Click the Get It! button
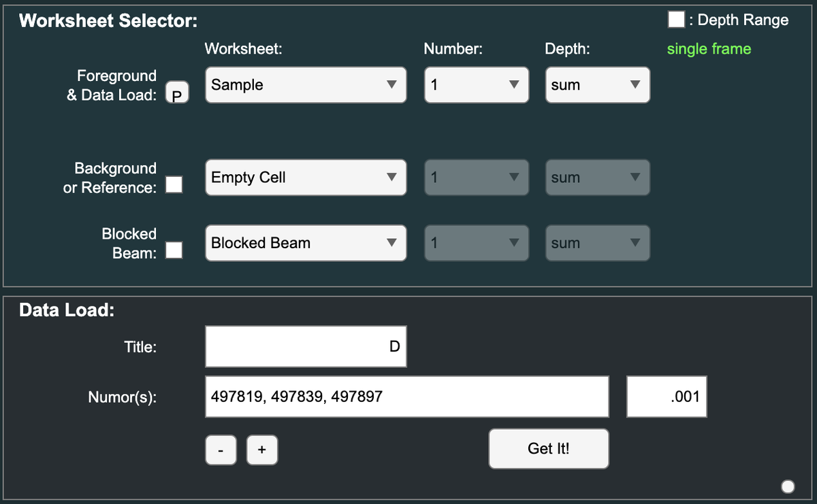The height and width of the screenshot is (504, 817). (x=548, y=449)
